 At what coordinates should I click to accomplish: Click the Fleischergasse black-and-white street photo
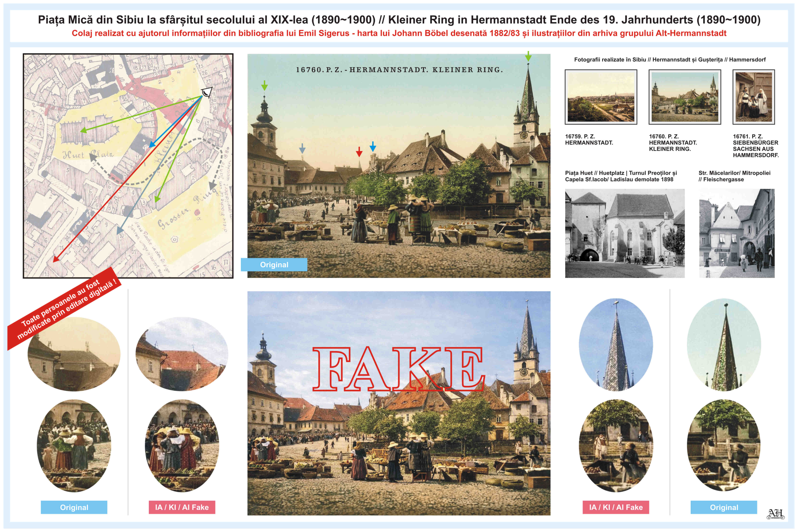737,233
